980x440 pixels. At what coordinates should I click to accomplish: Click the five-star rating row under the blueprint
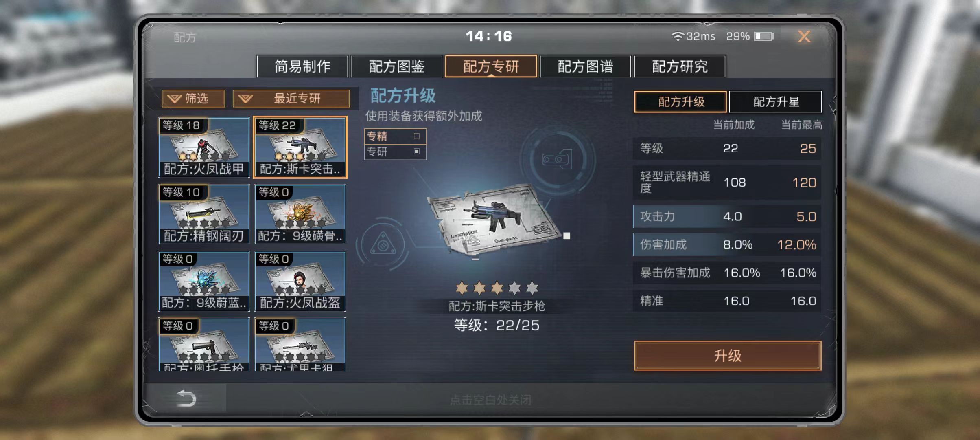[x=497, y=288]
